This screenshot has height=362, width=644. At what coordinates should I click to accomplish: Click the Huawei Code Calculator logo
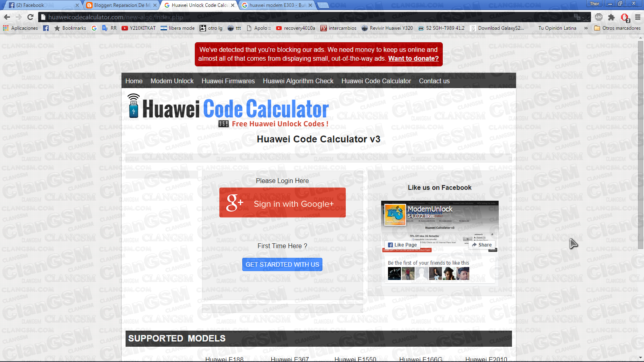pos(228,110)
